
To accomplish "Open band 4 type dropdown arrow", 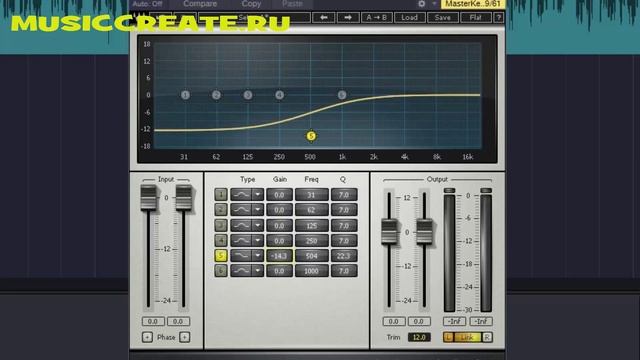I will (258, 240).
